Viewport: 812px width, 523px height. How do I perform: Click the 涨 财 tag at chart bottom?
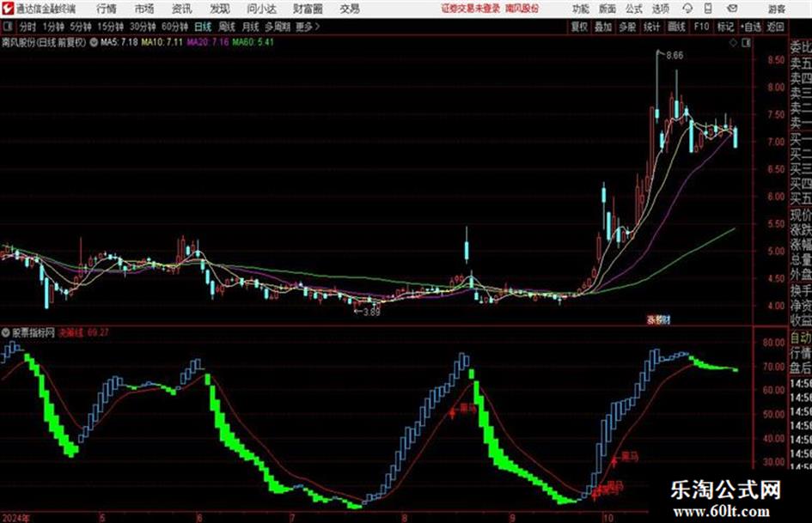[x=658, y=320]
